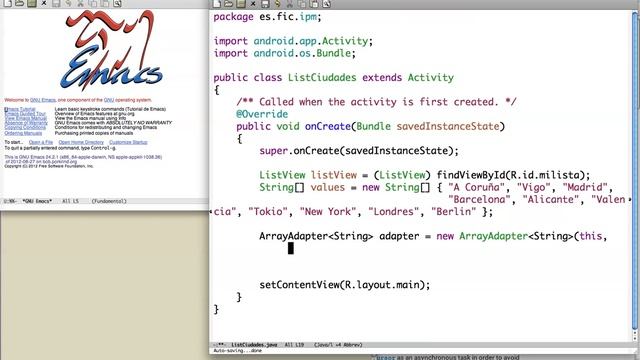This screenshot has width=640, height=360.
Task: Click Save icon in left Emacs window toolbar
Action: (x=56, y=3)
